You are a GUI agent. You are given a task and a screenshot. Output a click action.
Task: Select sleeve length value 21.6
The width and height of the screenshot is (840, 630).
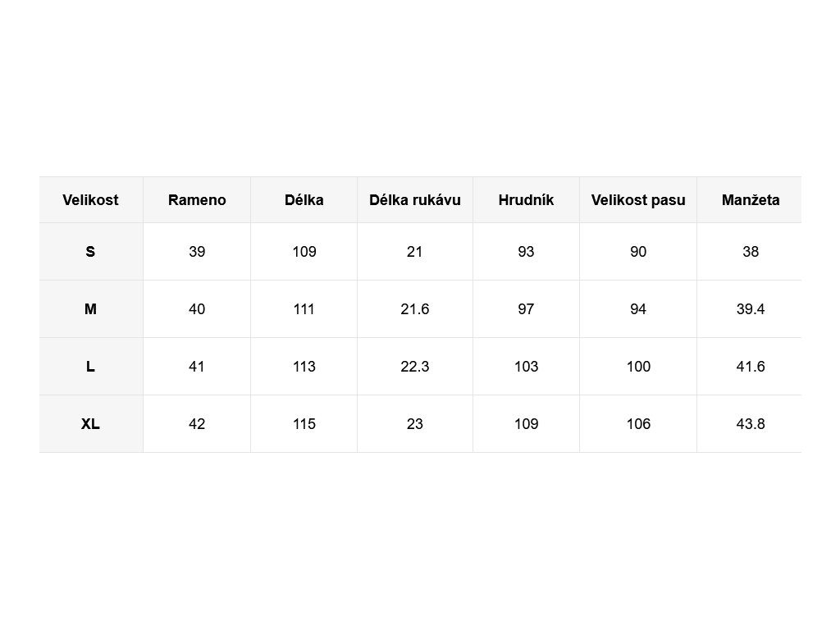tap(415, 309)
